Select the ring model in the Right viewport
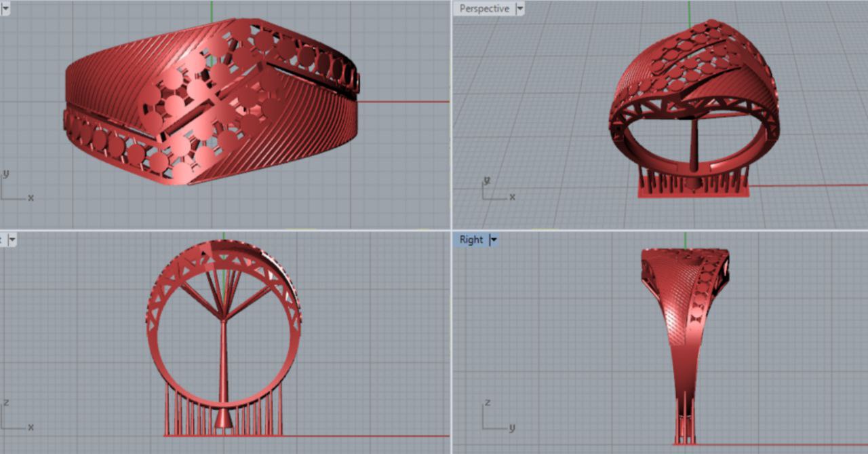 pos(685,346)
